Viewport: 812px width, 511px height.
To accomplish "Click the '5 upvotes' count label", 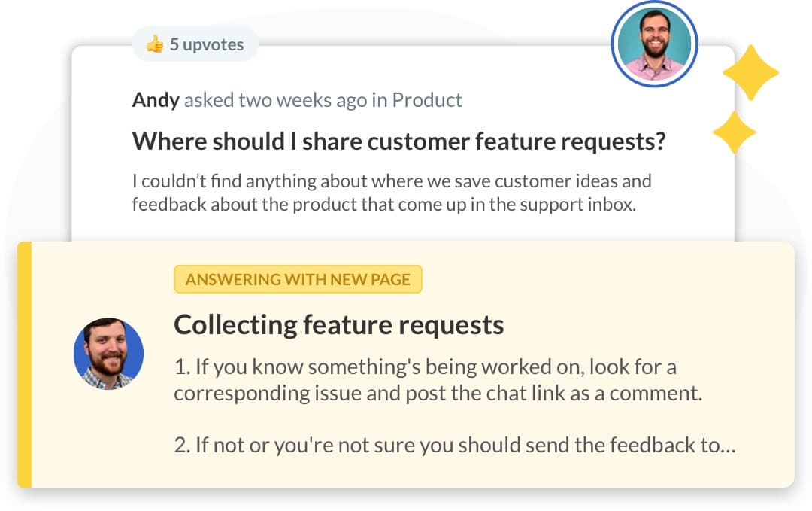I will coord(206,44).
